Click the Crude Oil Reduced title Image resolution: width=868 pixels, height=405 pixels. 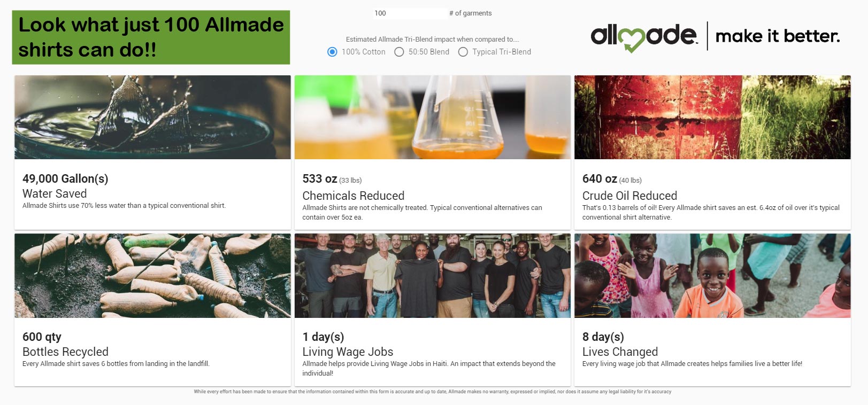tap(629, 196)
